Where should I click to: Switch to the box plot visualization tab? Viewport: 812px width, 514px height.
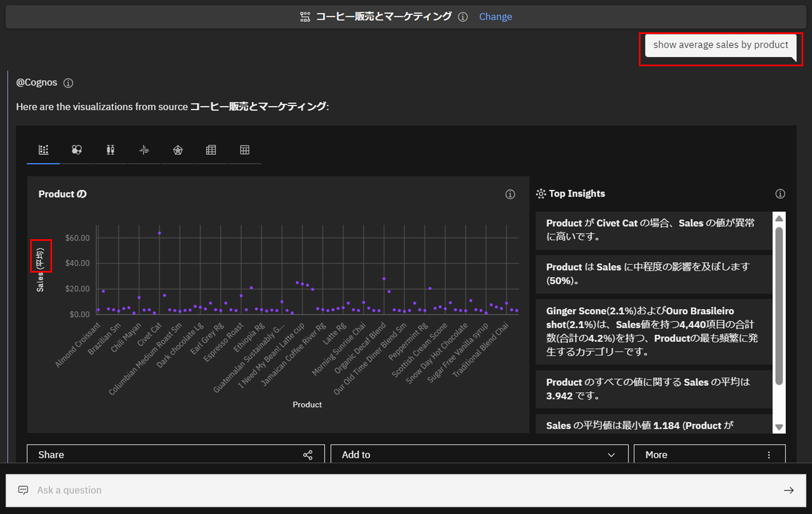110,150
